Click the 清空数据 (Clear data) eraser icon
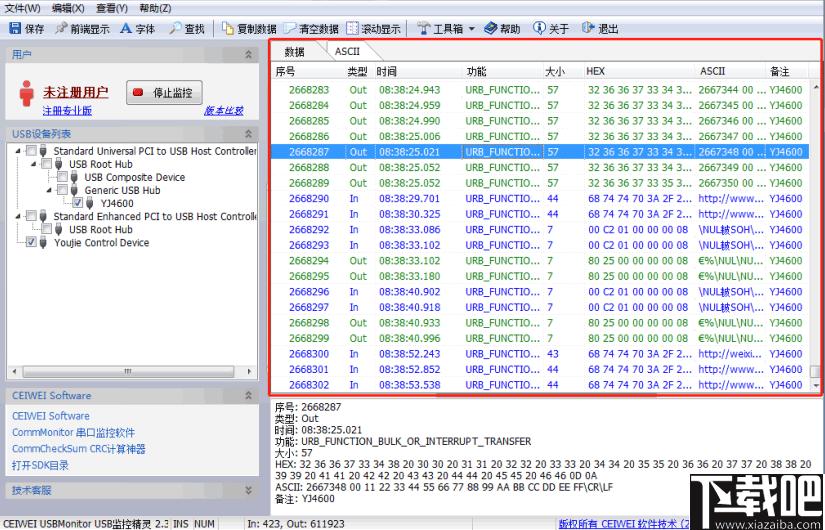The width and height of the screenshot is (825, 530). (x=291, y=29)
